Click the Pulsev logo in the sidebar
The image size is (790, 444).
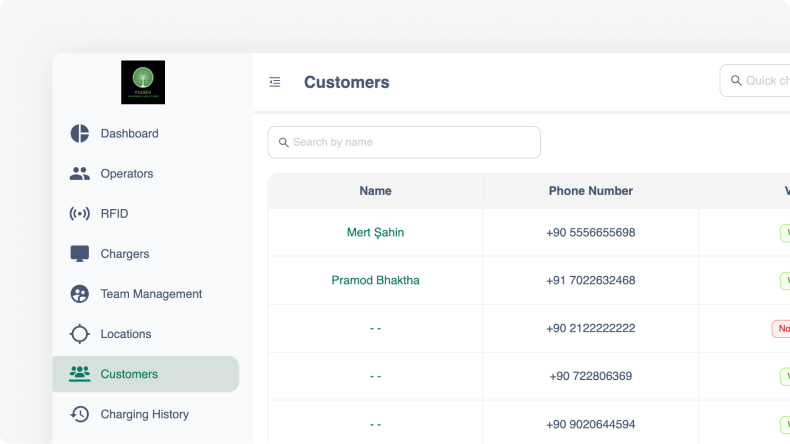pyautogui.click(x=143, y=83)
